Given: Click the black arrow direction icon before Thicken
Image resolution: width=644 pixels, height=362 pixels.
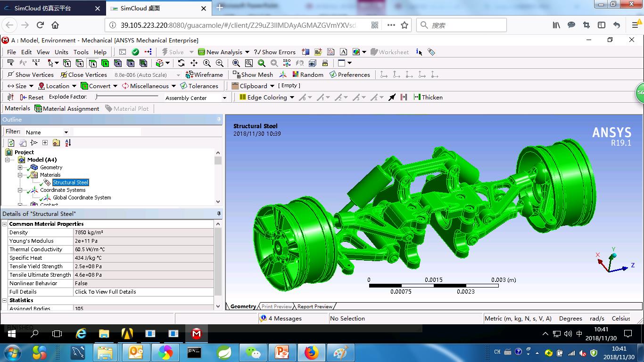Looking at the screenshot, I should pos(392,97).
